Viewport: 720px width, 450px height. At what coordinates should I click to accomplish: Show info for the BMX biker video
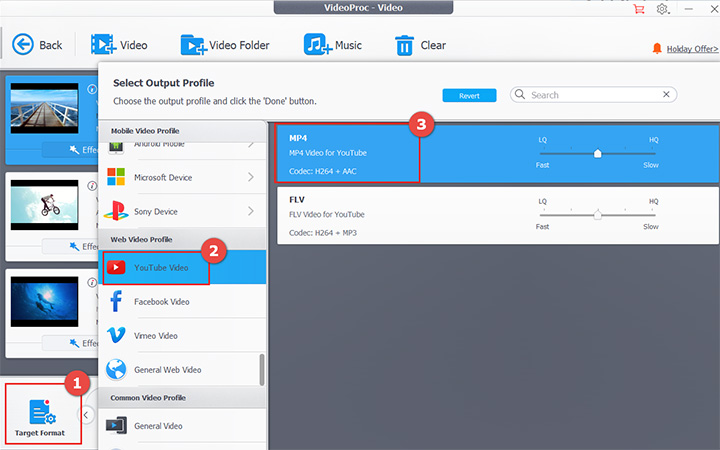click(x=92, y=186)
